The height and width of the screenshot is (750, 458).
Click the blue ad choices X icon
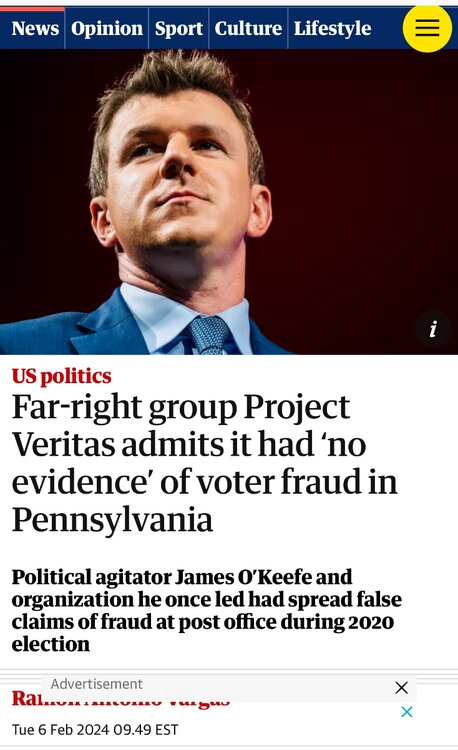407,712
